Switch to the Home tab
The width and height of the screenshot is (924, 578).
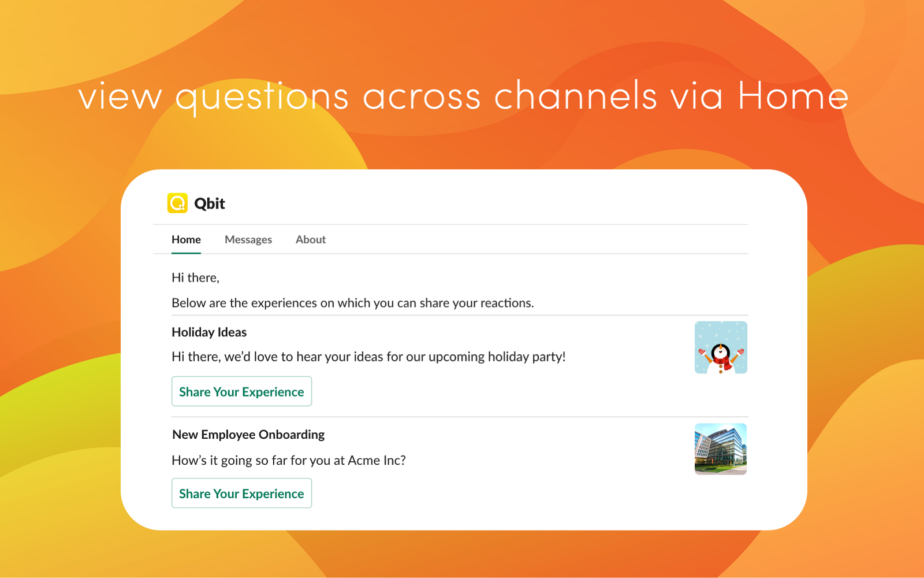click(186, 239)
